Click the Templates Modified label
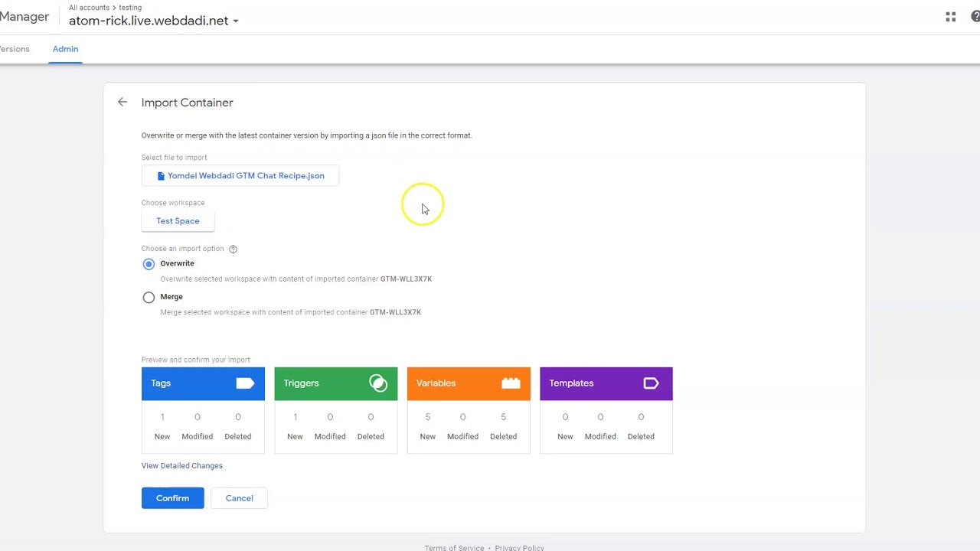This screenshot has height=551, width=980. pos(600,436)
